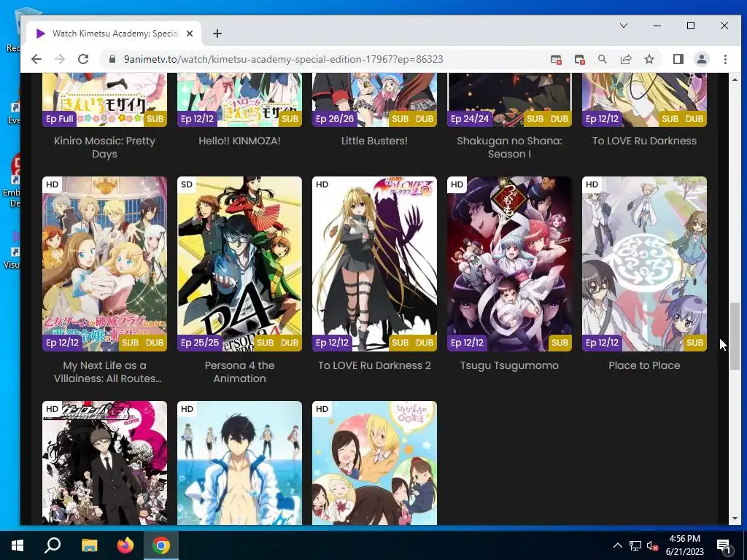
Task: Click the swimmer anime poster thumbnail
Action: [239, 463]
